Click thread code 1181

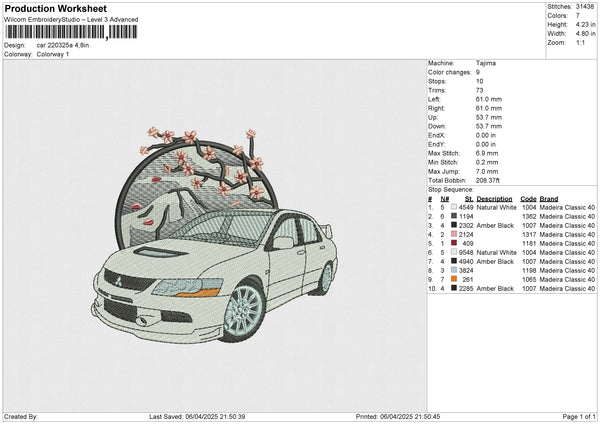[x=529, y=243]
